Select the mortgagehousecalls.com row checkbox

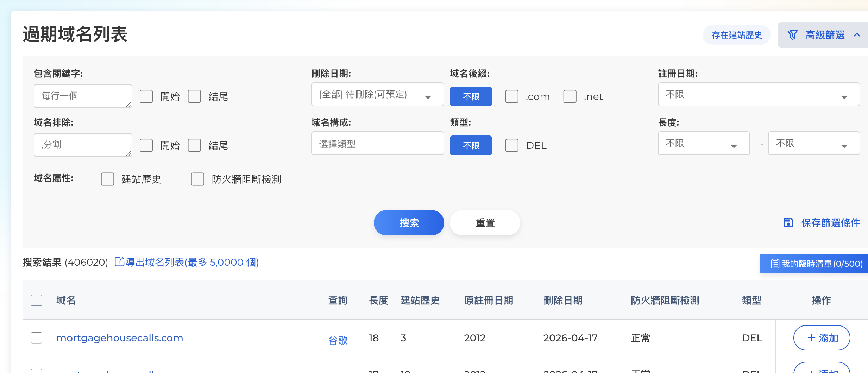36,338
